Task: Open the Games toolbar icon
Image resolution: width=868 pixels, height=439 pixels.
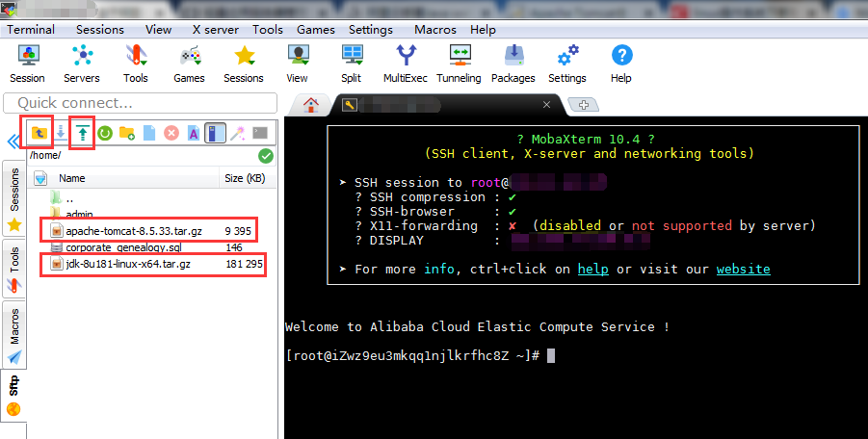Action: [x=190, y=65]
